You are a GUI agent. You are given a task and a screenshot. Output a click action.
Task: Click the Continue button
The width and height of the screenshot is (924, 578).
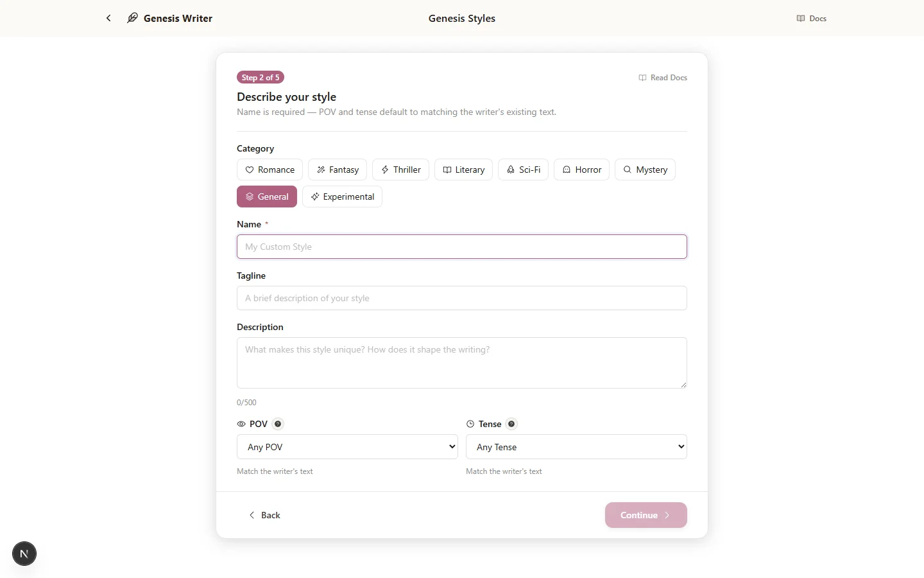point(645,514)
